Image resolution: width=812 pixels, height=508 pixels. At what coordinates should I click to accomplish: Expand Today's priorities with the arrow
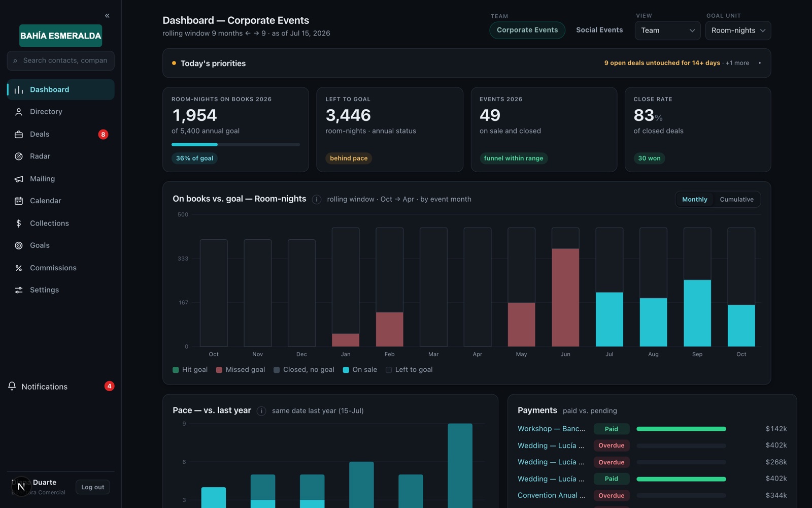tap(760, 63)
